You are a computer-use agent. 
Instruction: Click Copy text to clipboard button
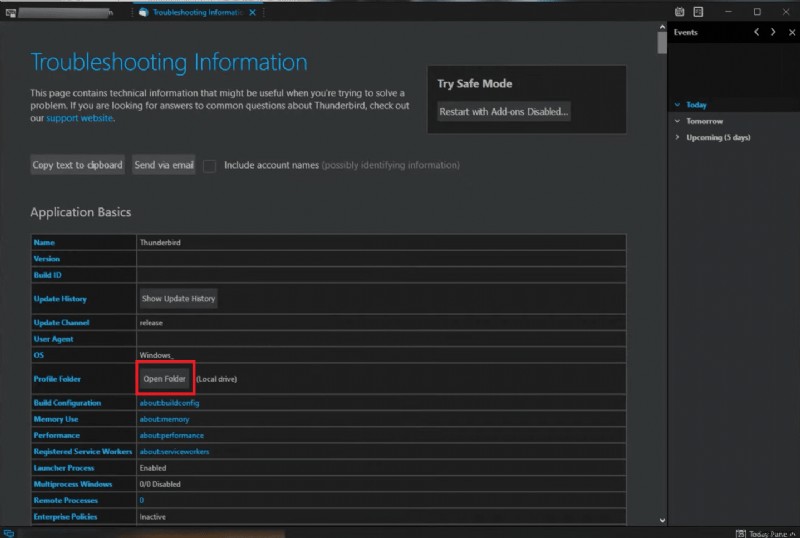point(78,165)
